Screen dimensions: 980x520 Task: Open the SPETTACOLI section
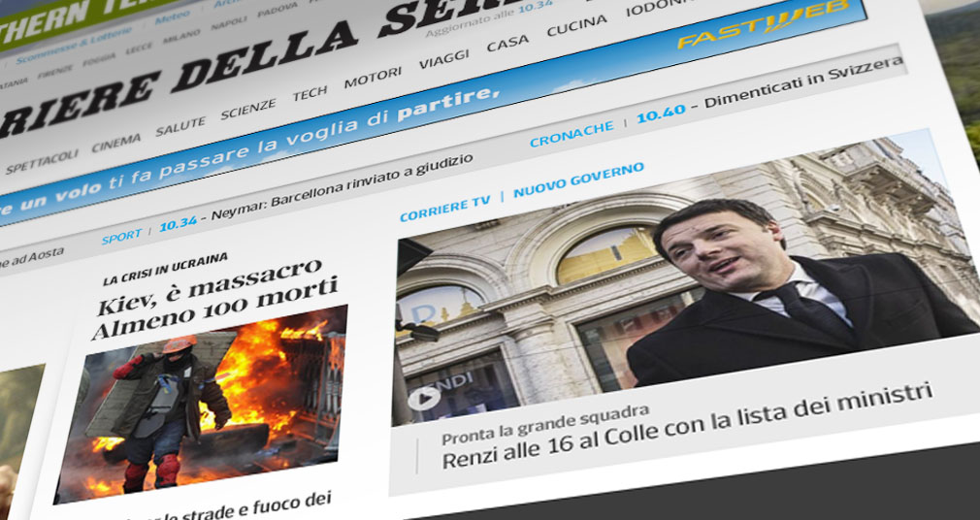point(43,161)
